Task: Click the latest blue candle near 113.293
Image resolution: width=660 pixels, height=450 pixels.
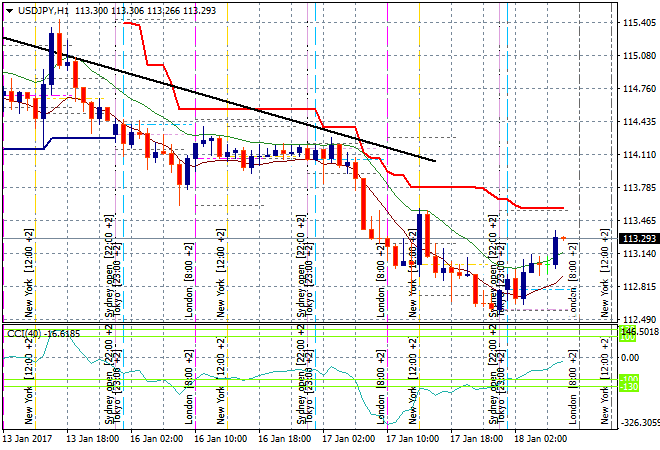Action: click(x=555, y=249)
